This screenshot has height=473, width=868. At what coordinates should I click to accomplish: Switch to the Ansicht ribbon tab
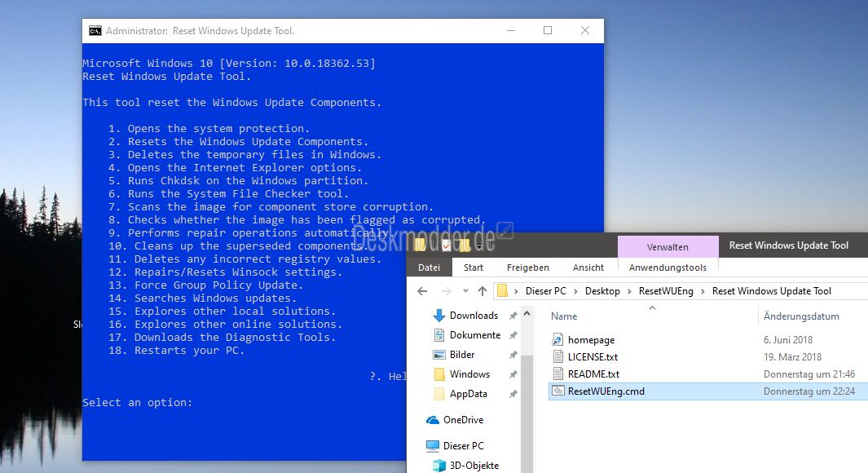[x=588, y=267]
